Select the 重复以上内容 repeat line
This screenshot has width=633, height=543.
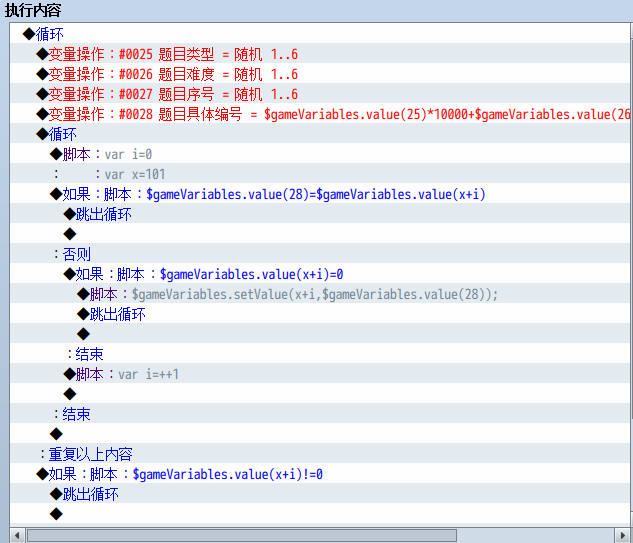coord(319,454)
